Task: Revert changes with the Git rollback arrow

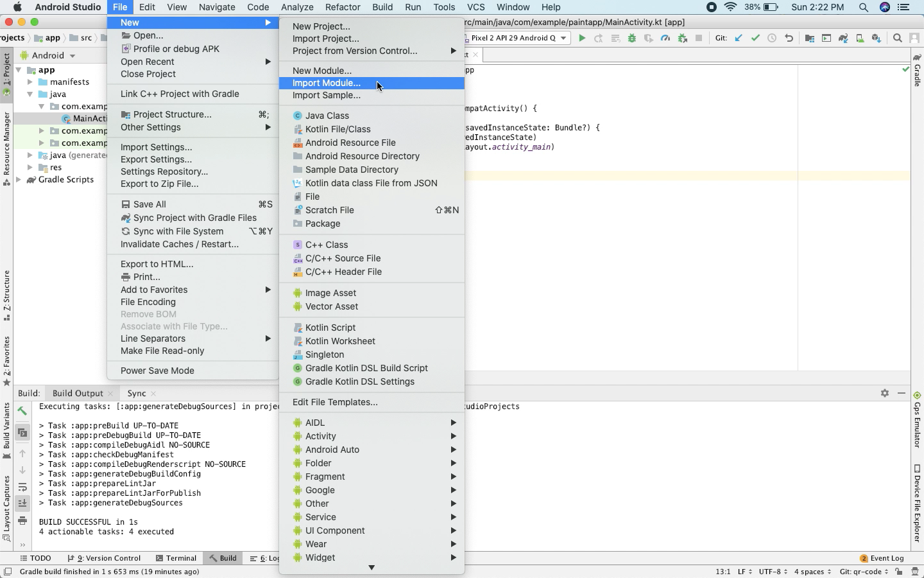Action: coord(789,39)
